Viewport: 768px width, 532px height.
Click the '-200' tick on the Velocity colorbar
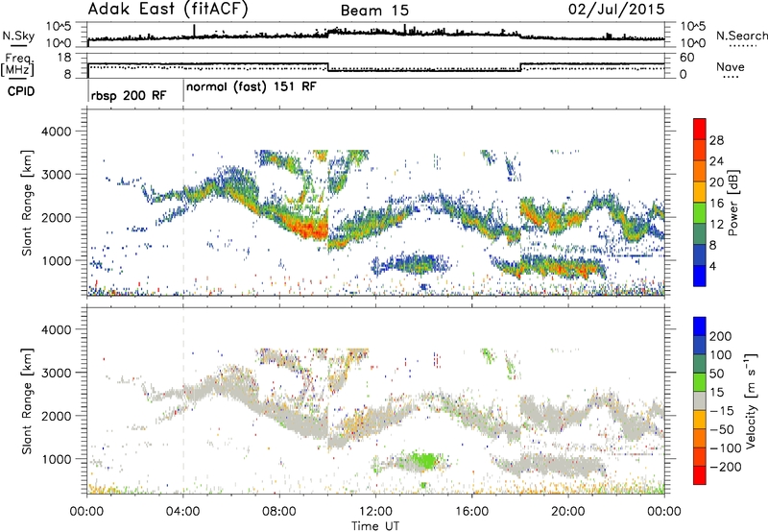point(726,467)
